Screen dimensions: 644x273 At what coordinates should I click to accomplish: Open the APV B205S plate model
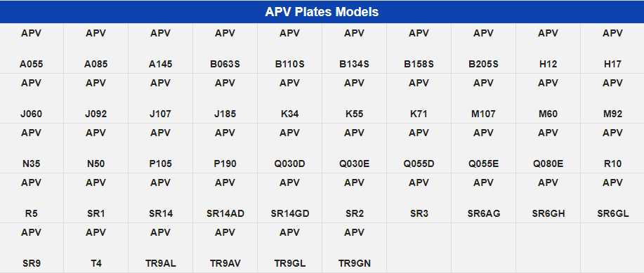483,48
